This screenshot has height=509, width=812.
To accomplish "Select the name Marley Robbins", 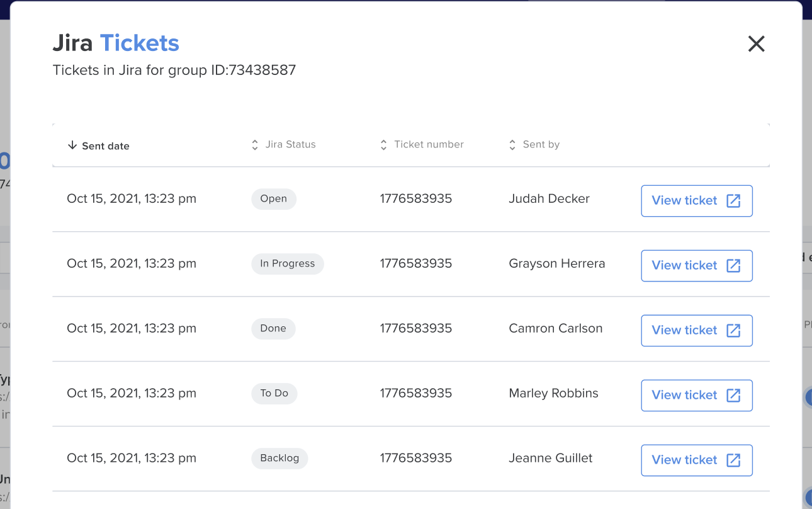I will point(553,393).
